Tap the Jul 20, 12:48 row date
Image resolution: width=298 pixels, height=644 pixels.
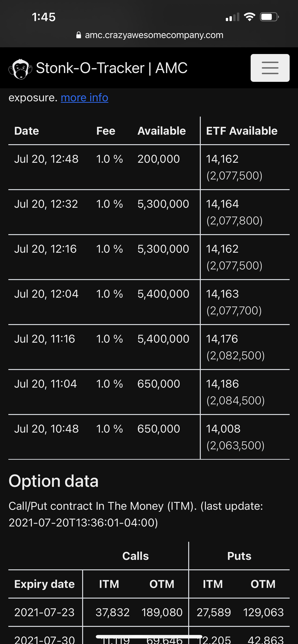(x=46, y=159)
